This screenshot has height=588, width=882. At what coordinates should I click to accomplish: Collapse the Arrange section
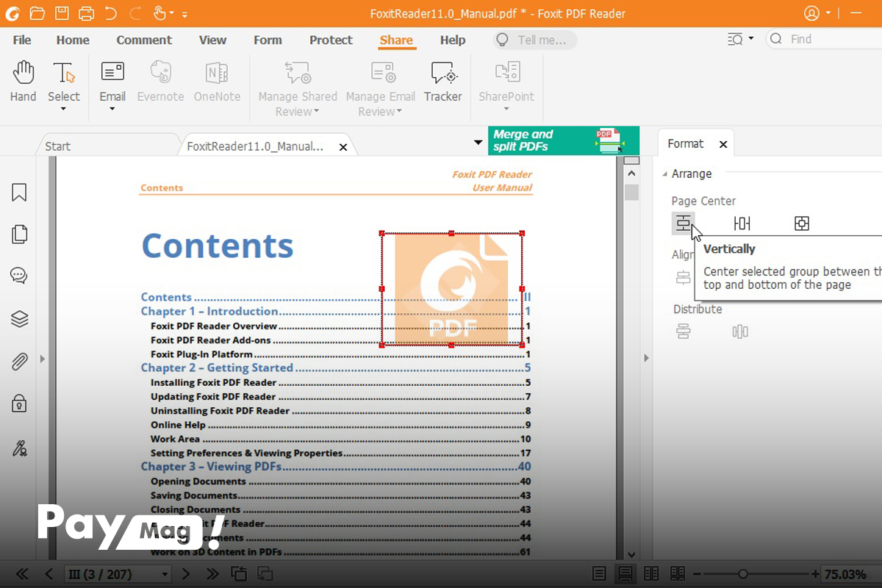tap(665, 174)
